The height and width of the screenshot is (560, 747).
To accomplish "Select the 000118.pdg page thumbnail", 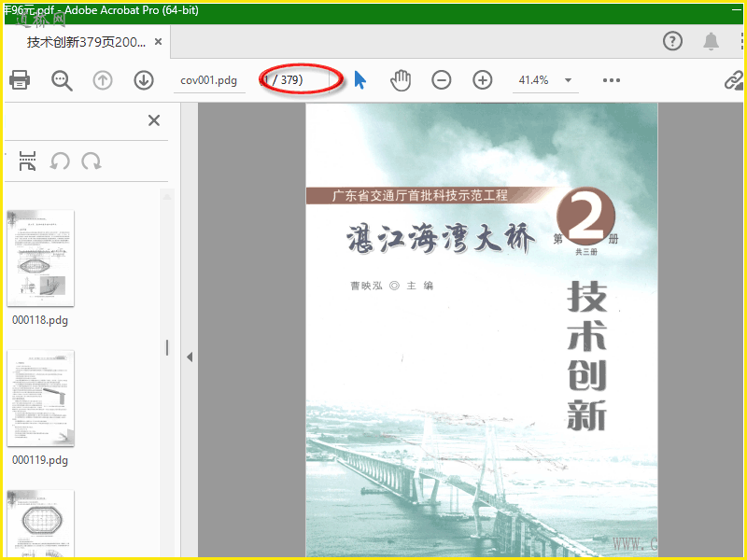I will click(40, 259).
